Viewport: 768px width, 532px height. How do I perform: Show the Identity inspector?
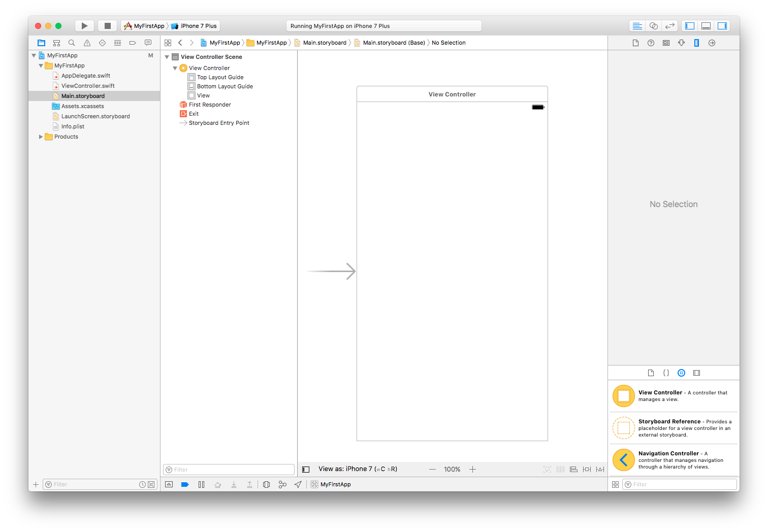tap(666, 43)
